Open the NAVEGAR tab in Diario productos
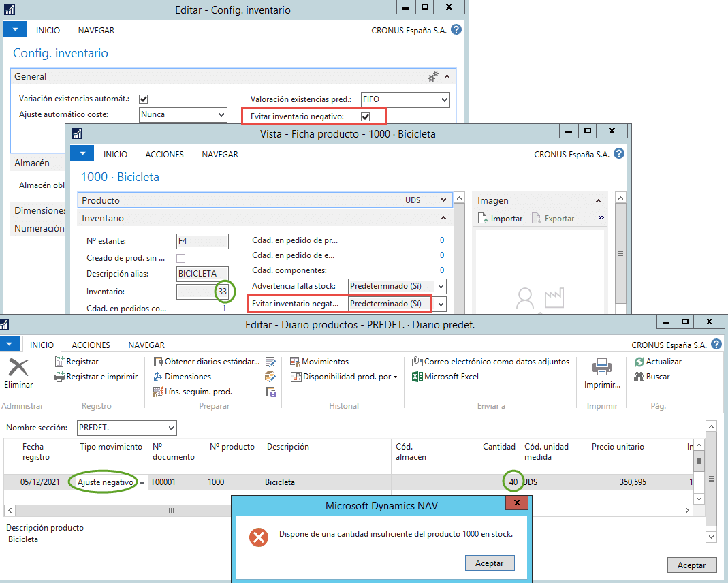Screen dimensions: 728x583 (145, 345)
